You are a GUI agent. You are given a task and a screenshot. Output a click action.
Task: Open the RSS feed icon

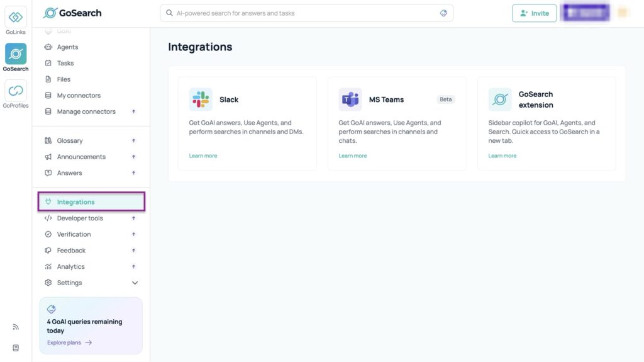[x=16, y=327]
